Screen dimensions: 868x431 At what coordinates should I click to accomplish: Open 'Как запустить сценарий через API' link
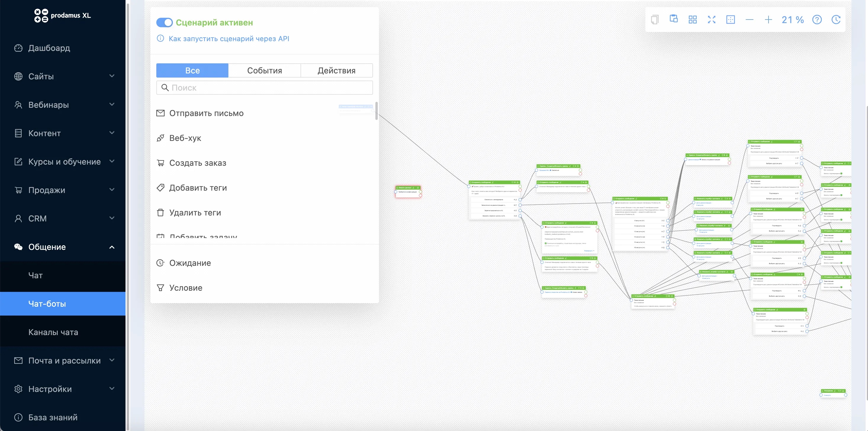229,38
